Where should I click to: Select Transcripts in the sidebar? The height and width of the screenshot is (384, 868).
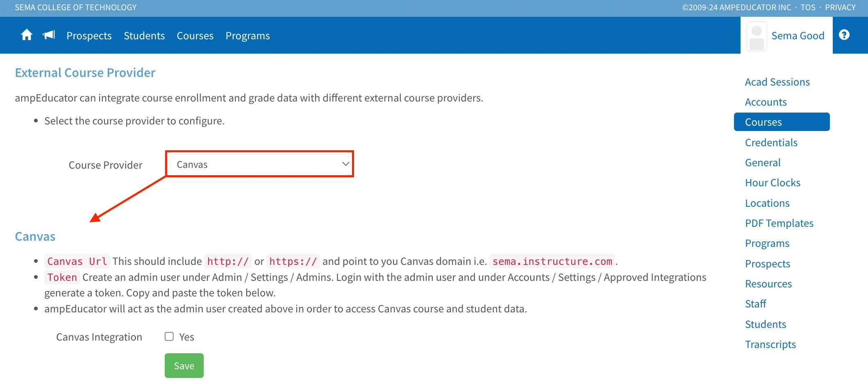(770, 344)
